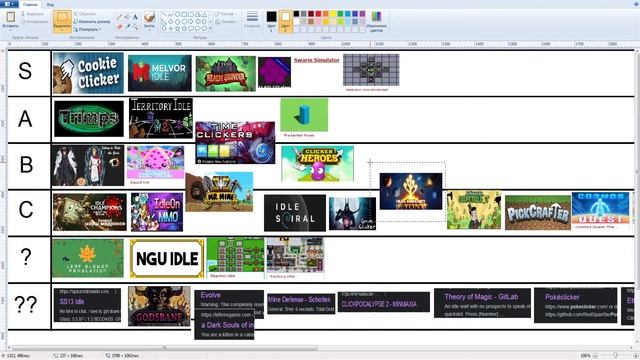Screen dimensions: 640x360
Task: Open the Select tool dropdown arrow
Action: click(62, 29)
